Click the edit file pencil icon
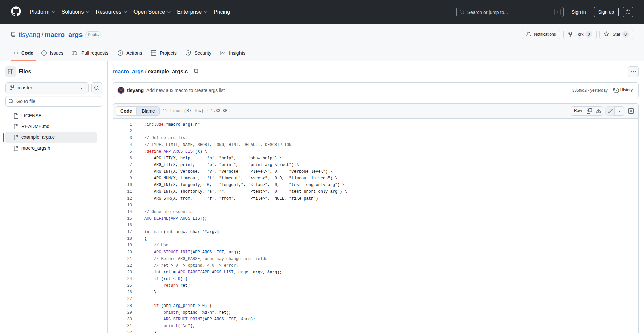Viewport: 644px width, 333px height. [610, 111]
